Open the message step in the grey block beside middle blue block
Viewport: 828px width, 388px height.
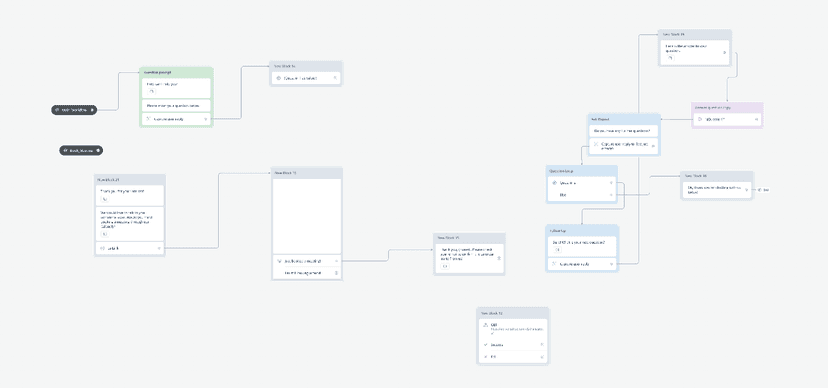pyautogui.click(x=717, y=190)
